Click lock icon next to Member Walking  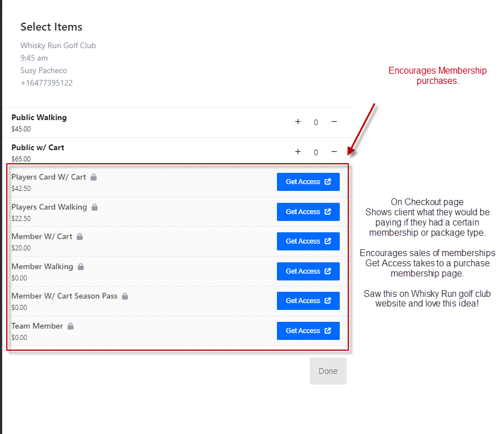(81, 267)
